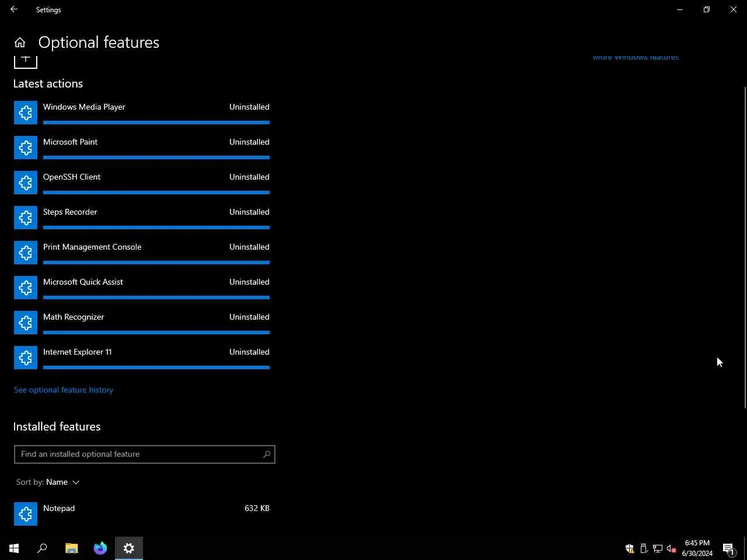Click the Notepad installed feature name
Viewport: 747px width, 560px height.
[59, 509]
